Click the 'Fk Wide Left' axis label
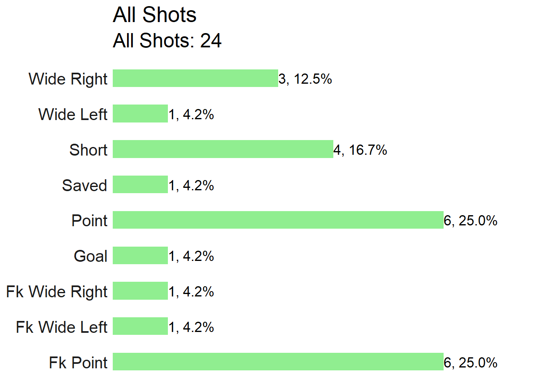The height and width of the screenshot is (392, 549). (62, 327)
